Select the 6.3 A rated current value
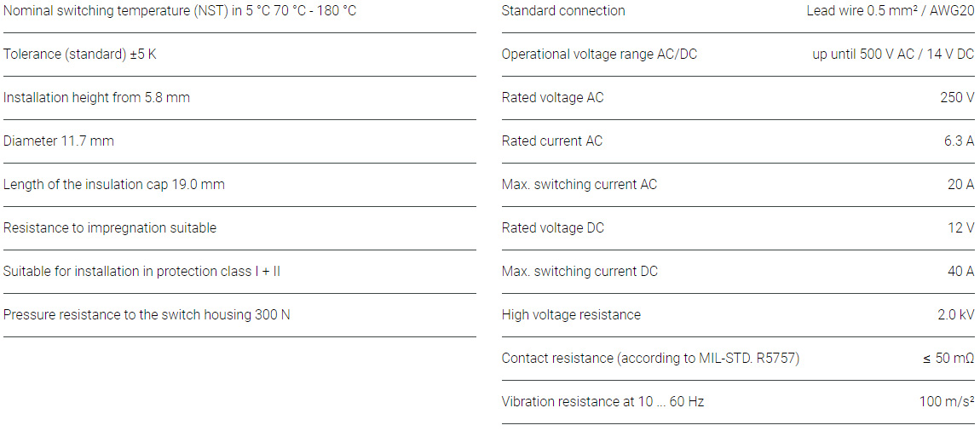Screen dimensions: 980x431 tap(959, 141)
